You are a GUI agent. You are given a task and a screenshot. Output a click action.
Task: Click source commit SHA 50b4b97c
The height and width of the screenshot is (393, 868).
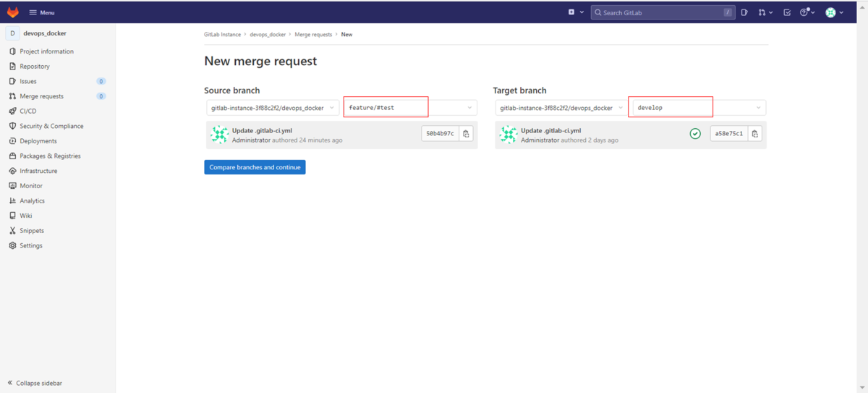pyautogui.click(x=441, y=134)
